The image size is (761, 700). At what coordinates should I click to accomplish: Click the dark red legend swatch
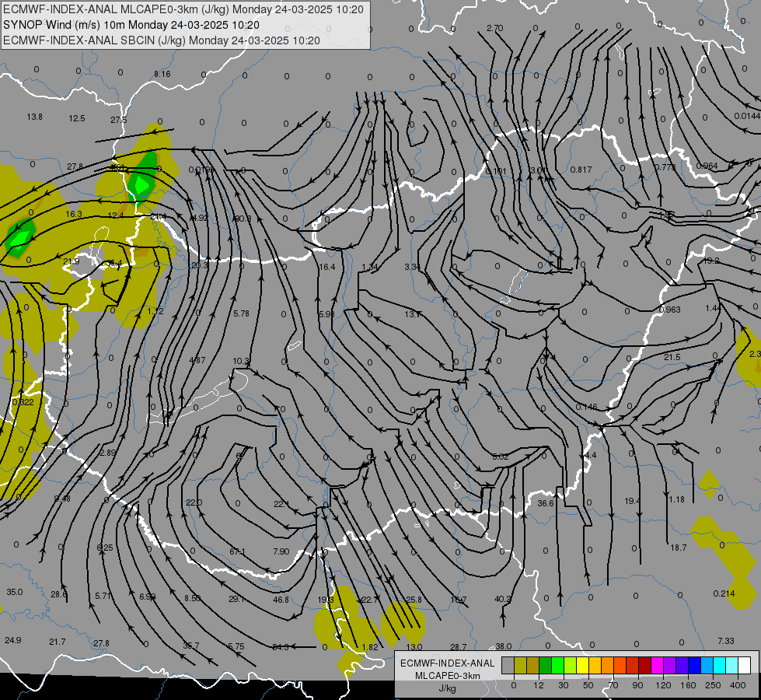tap(644, 665)
